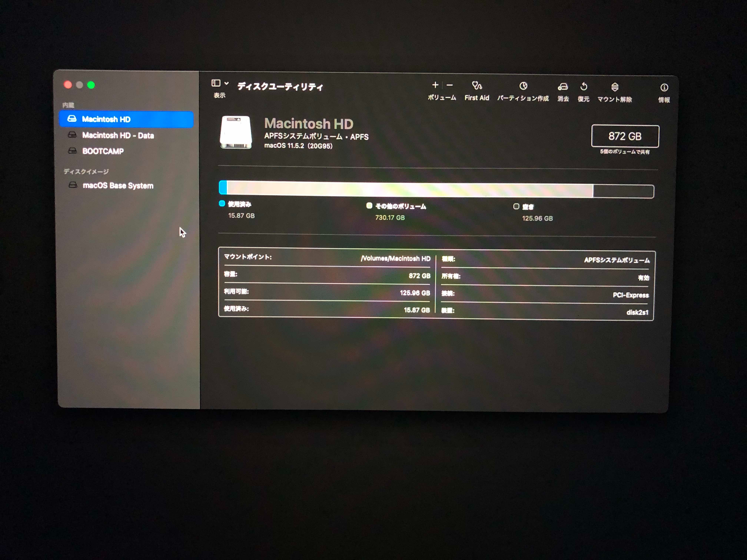Click the unmount (マウント解除) icon
The width and height of the screenshot is (747, 560).
tap(615, 87)
